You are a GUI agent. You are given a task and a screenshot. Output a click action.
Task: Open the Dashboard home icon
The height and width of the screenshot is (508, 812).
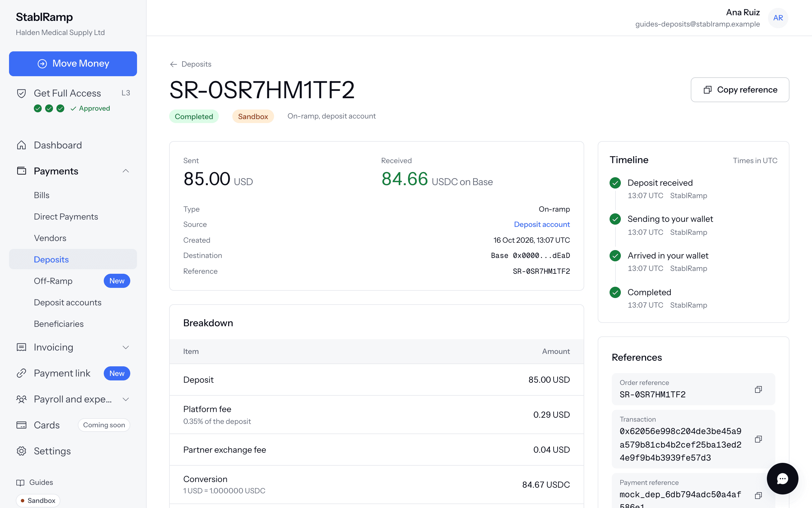point(21,145)
